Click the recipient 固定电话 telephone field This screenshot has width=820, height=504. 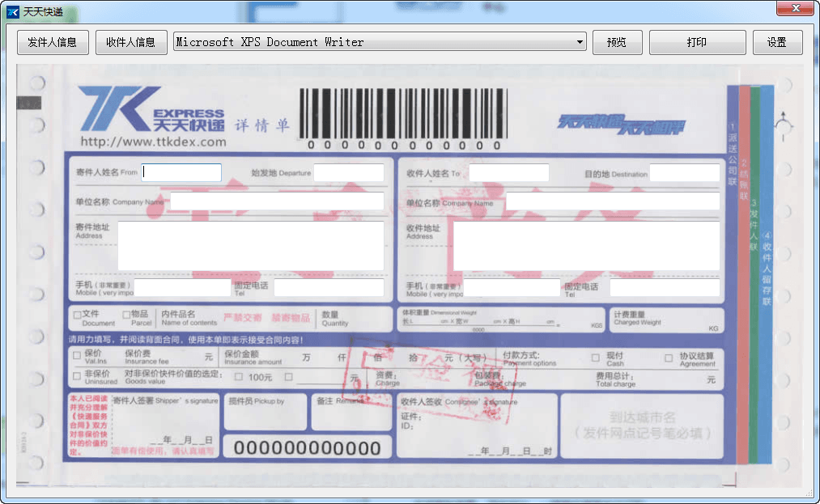[x=665, y=287]
